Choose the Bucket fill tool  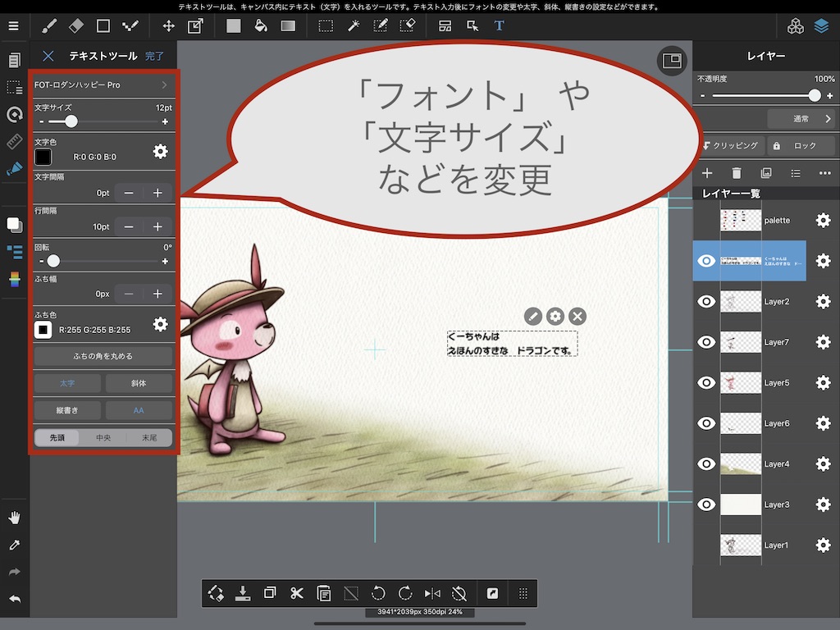261,25
